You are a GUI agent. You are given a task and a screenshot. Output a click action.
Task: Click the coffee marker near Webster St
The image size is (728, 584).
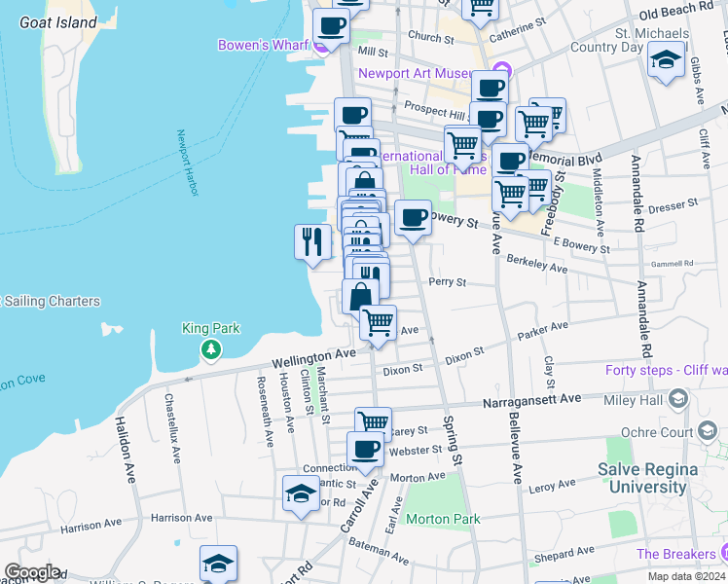tap(365, 453)
